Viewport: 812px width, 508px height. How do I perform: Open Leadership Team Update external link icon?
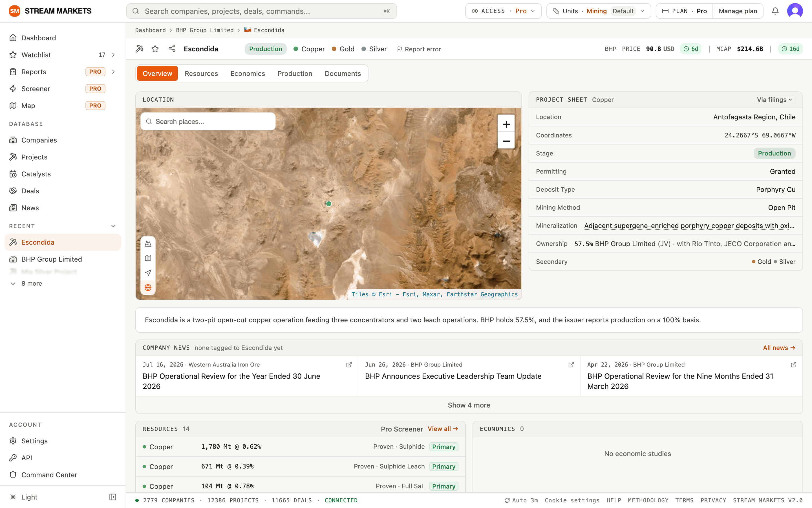click(571, 365)
